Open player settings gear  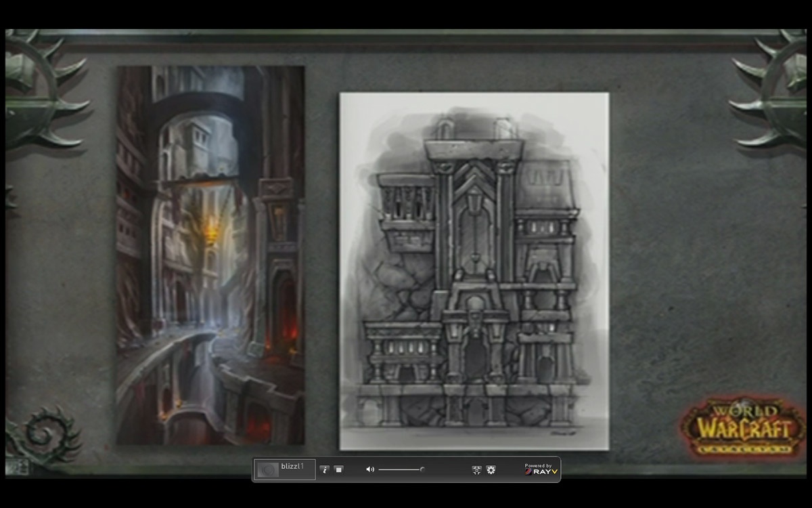tap(491, 470)
